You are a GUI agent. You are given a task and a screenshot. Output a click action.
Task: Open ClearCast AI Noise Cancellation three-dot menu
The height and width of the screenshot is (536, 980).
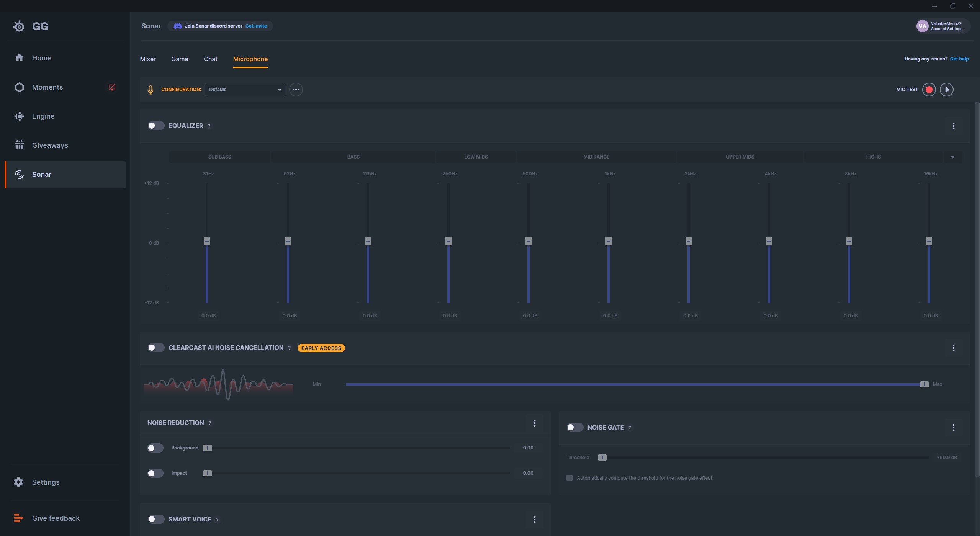953,348
